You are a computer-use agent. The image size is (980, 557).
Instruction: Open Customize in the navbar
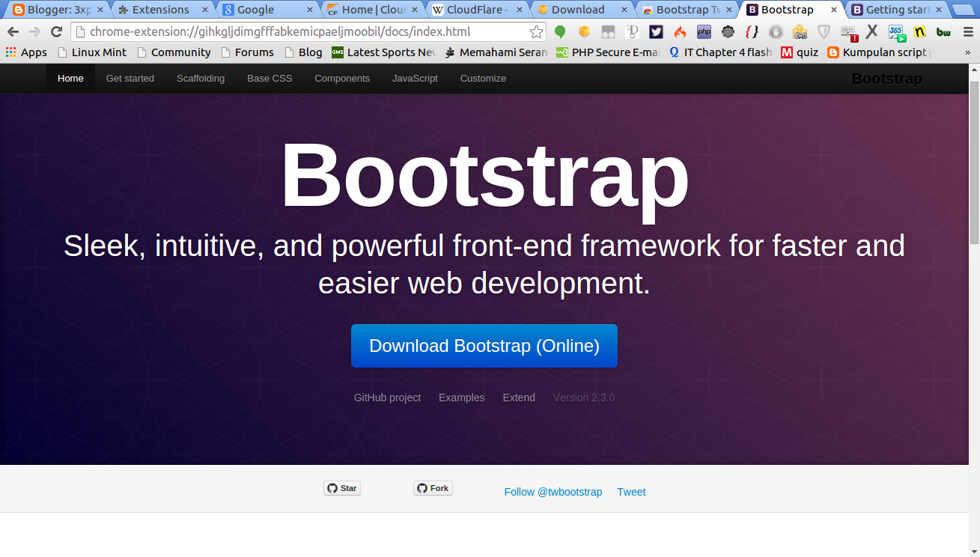(483, 79)
